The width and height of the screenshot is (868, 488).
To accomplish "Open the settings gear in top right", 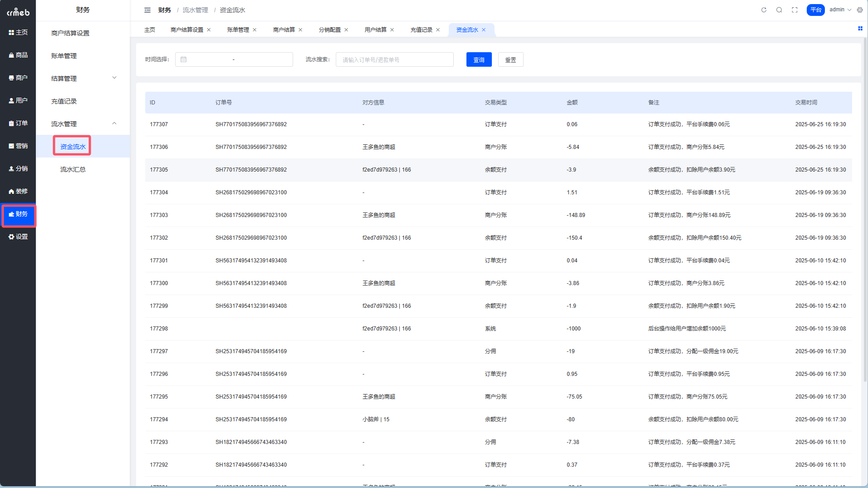I will point(860,10).
